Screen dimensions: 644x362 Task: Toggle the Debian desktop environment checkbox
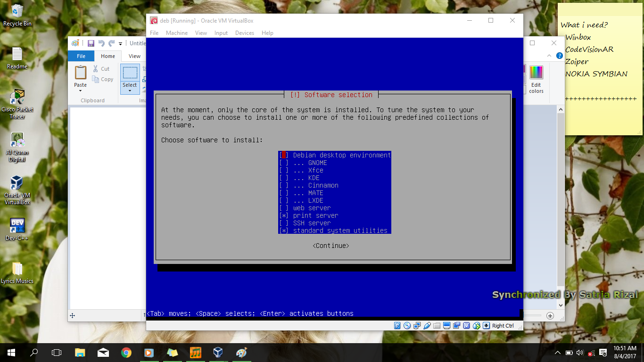pyautogui.click(x=284, y=155)
